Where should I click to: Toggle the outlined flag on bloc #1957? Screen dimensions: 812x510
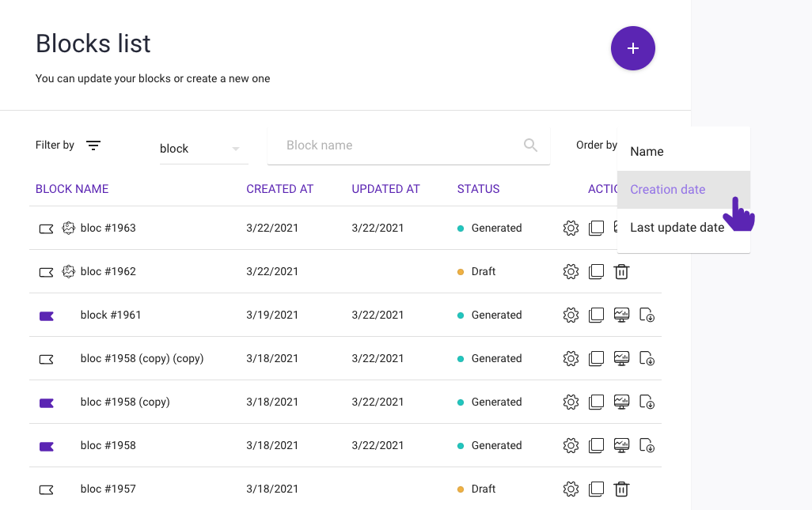point(47,489)
